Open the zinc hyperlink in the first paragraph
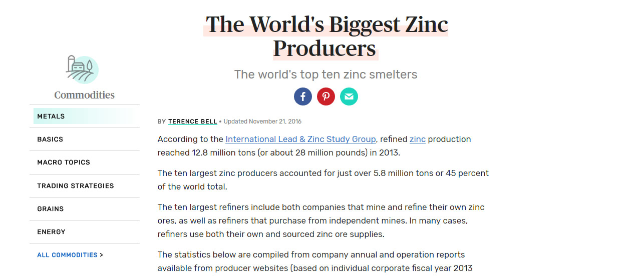The width and height of the screenshot is (644, 277). click(418, 139)
